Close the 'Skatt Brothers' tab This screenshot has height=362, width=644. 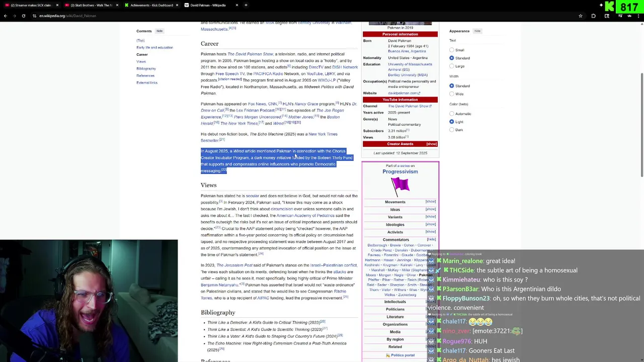click(117, 5)
